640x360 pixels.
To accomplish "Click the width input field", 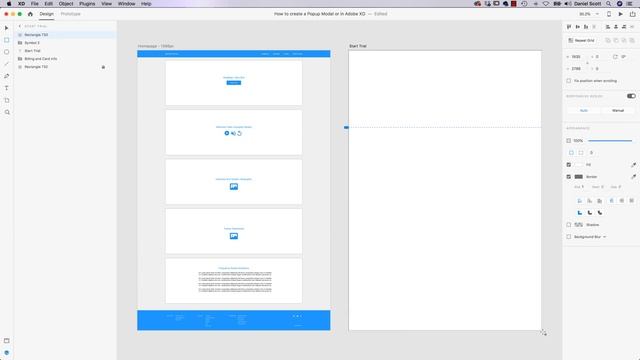I will (577, 57).
